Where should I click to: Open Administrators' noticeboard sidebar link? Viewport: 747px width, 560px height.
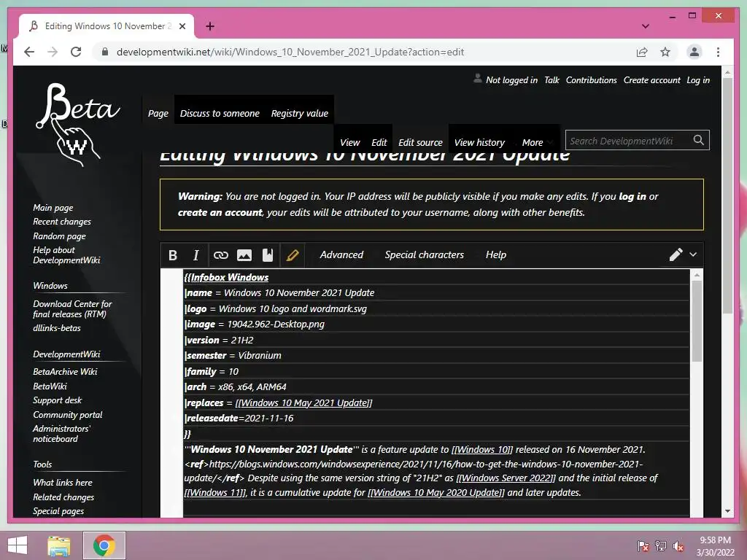[61, 433]
